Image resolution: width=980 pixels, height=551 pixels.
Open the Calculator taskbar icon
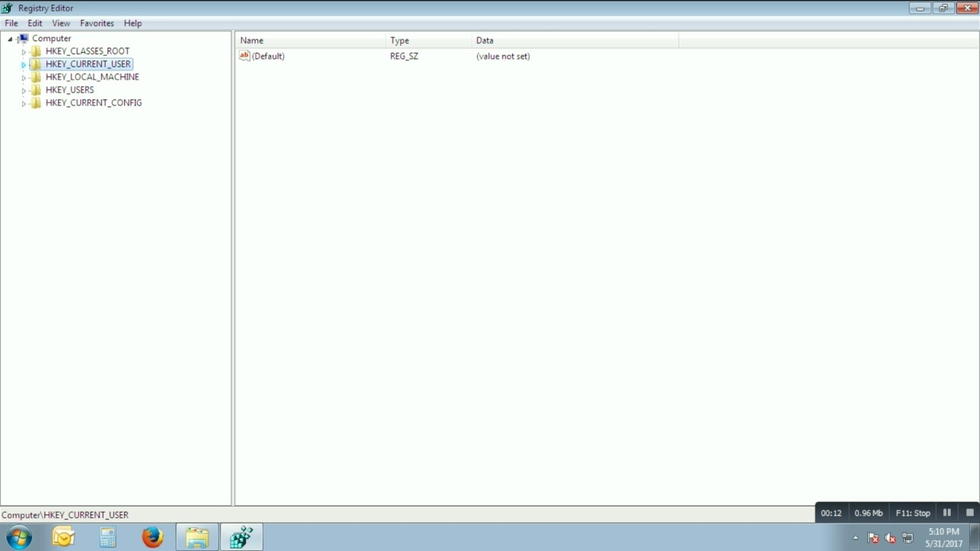pos(108,537)
